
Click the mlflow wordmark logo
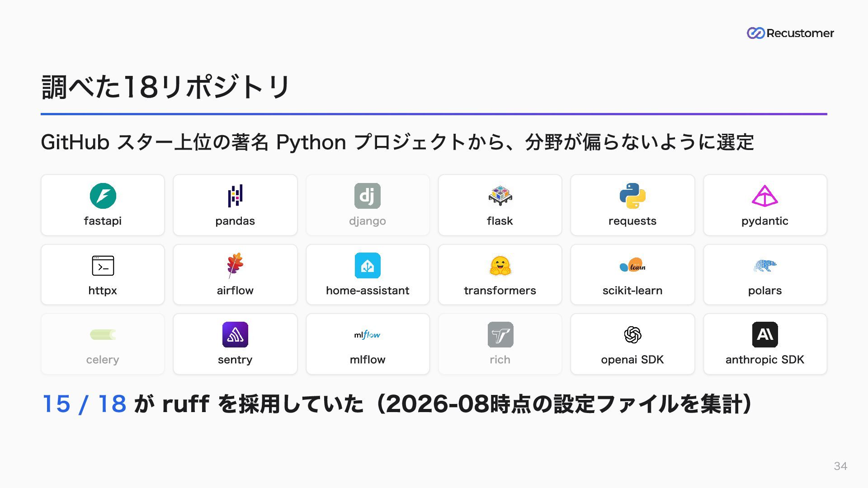click(x=368, y=335)
